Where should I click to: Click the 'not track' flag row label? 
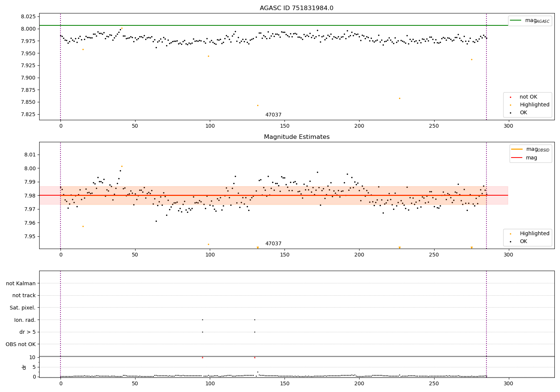coord(24,295)
